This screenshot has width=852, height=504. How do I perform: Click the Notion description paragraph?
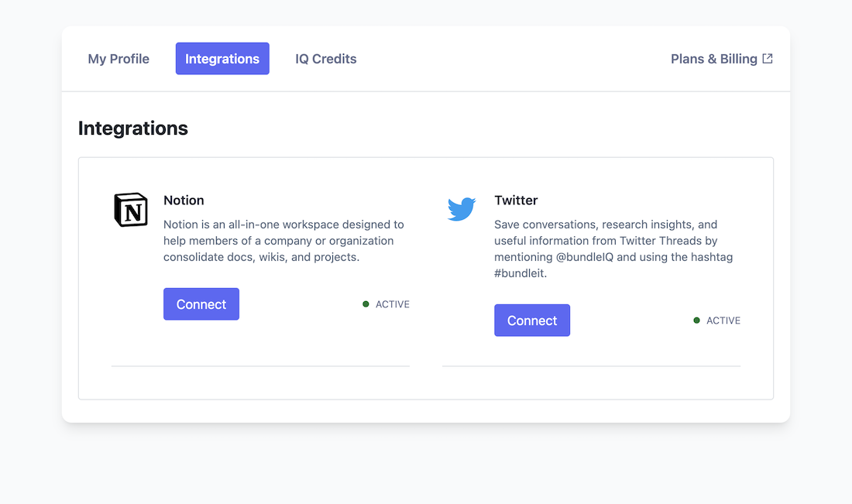(x=283, y=241)
